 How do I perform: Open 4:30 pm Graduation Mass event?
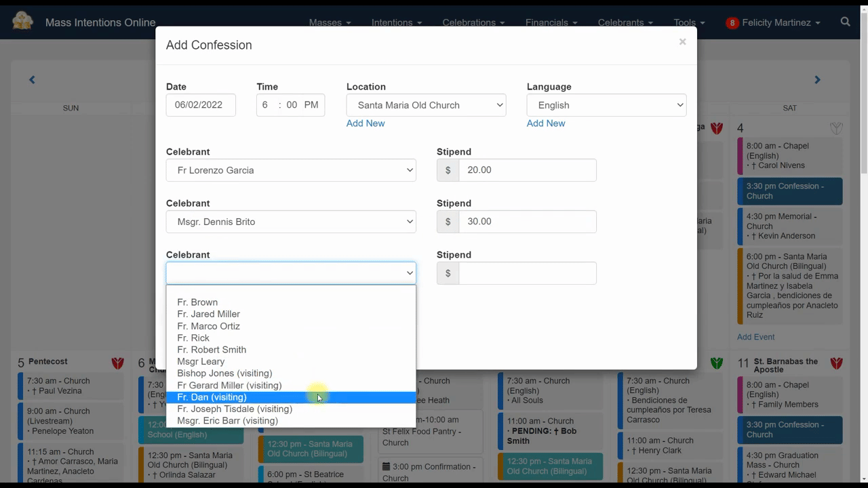click(790, 465)
